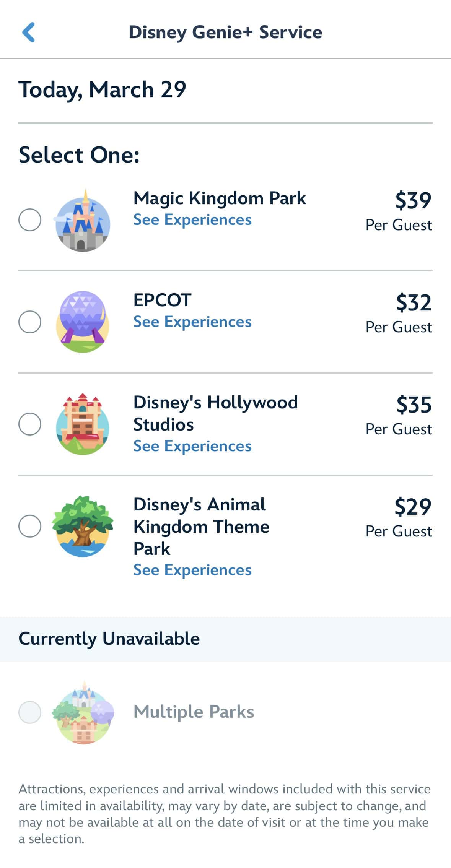Open See Experiences under Magic Kingdom Park

coord(192,220)
